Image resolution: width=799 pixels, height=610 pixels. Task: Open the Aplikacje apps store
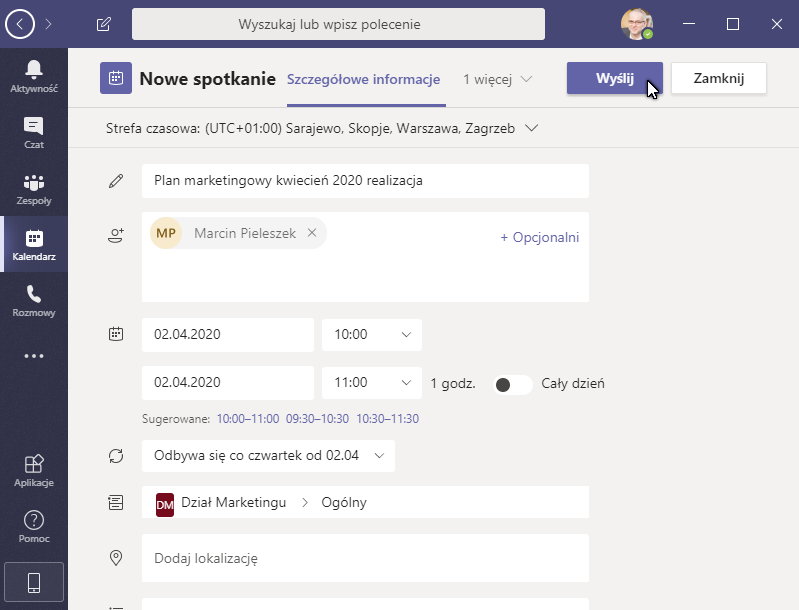[34, 471]
